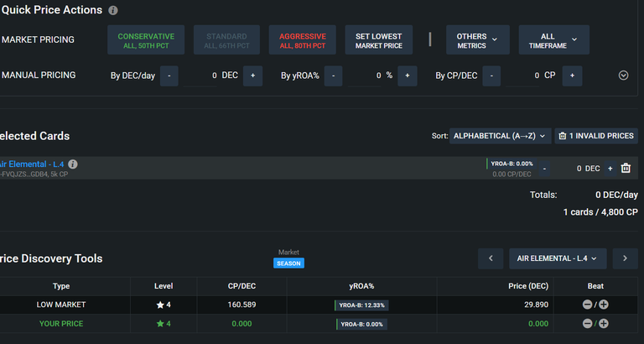Open Quick Price Actions info icon
Screen dimensions: 644x344
tap(113, 11)
